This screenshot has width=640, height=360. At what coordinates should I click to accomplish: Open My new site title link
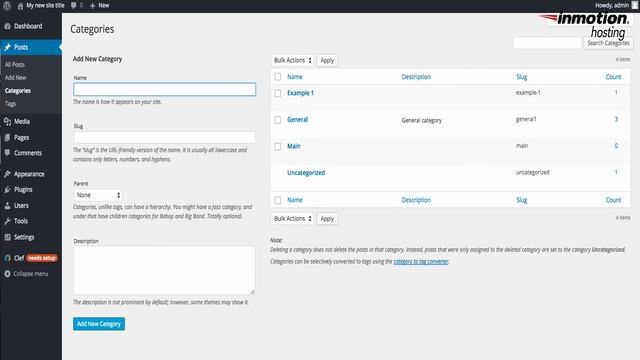tap(45, 6)
